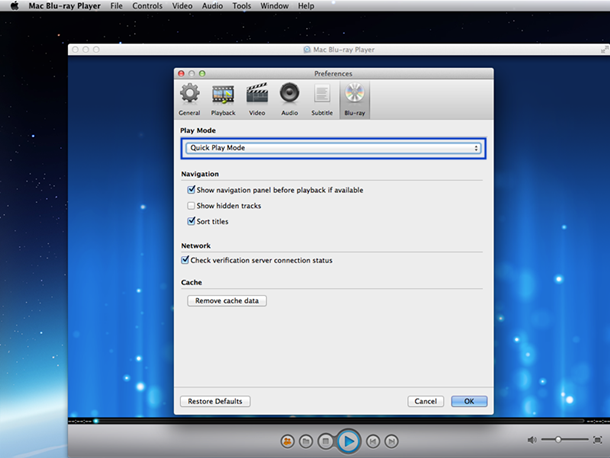Toggle Check verification server connection status
Screen dimensions: 610x458
pos(185,260)
